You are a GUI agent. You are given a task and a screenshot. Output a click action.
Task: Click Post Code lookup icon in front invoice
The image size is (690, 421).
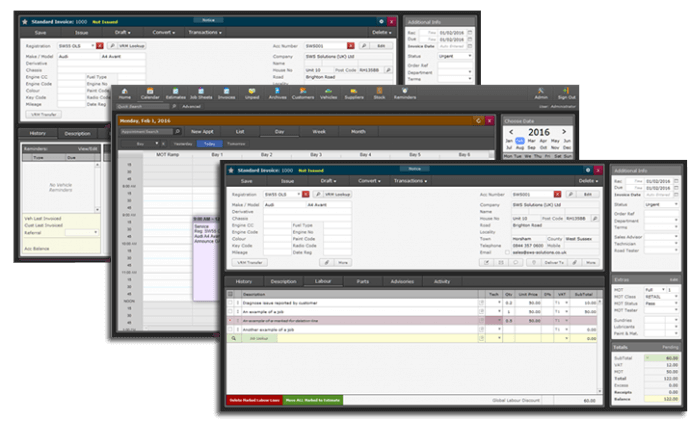595,218
